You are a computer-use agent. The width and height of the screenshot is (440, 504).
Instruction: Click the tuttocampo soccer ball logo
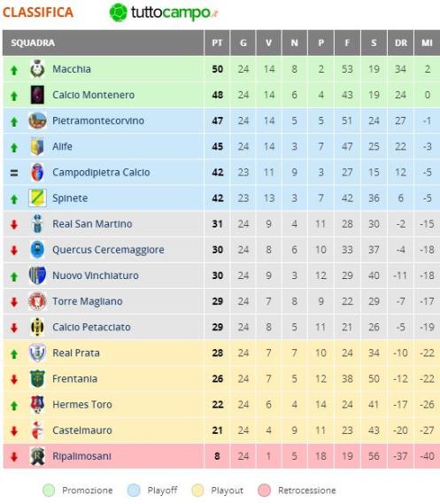tap(119, 12)
